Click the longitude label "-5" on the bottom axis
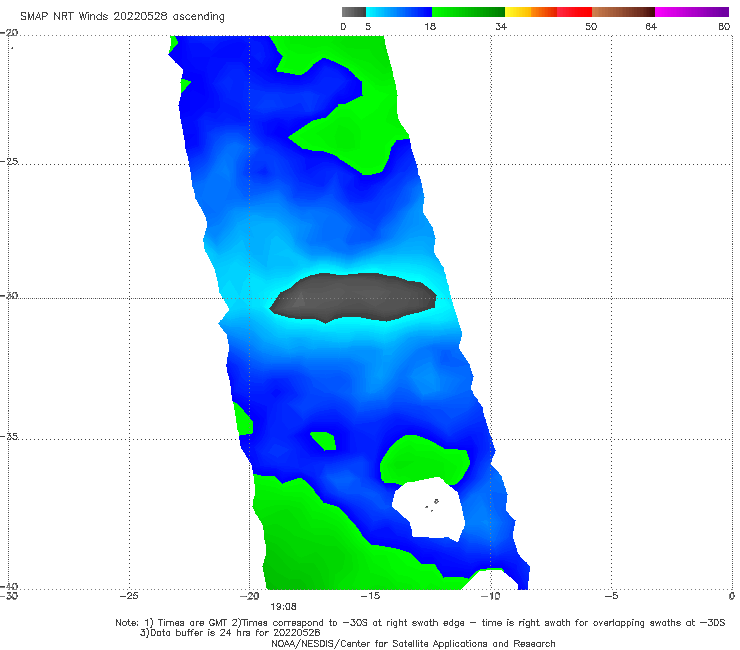740x650 pixels. coord(611,596)
